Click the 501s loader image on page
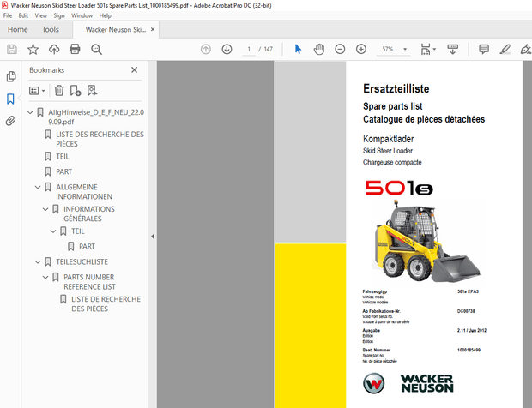 coord(428,241)
